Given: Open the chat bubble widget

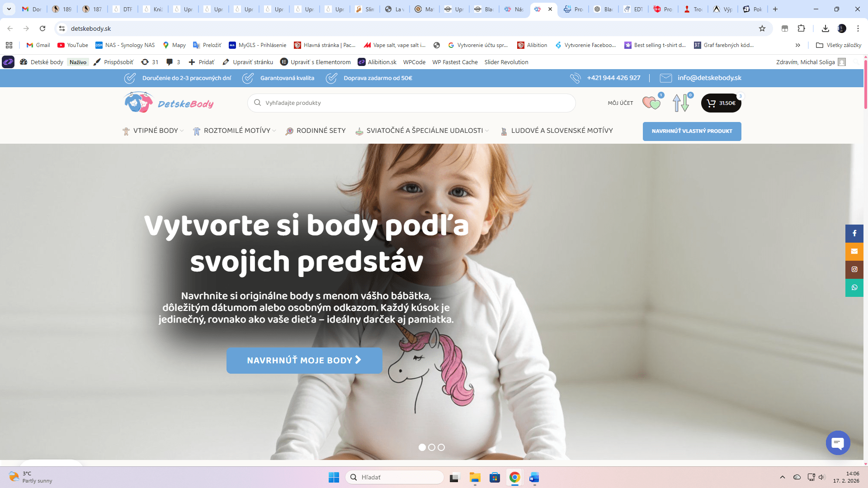Looking at the screenshot, I should (838, 443).
